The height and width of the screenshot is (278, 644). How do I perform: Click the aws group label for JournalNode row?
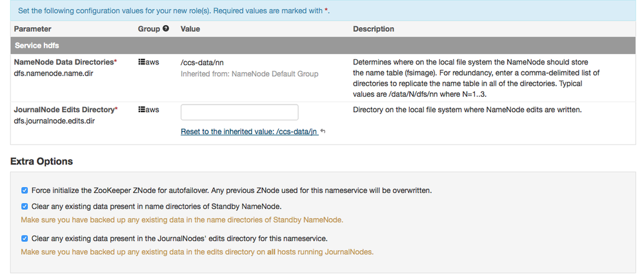coord(152,110)
